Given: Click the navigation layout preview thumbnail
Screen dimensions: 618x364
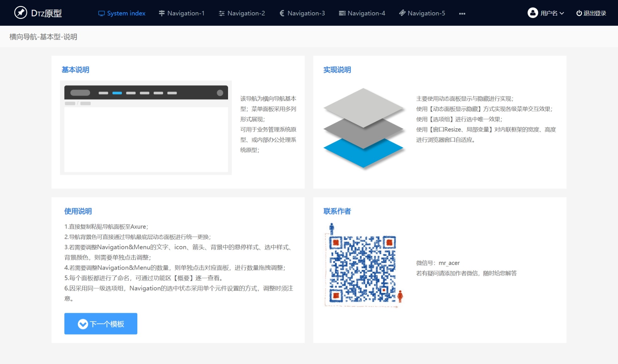Looking at the screenshot, I should pos(146,128).
